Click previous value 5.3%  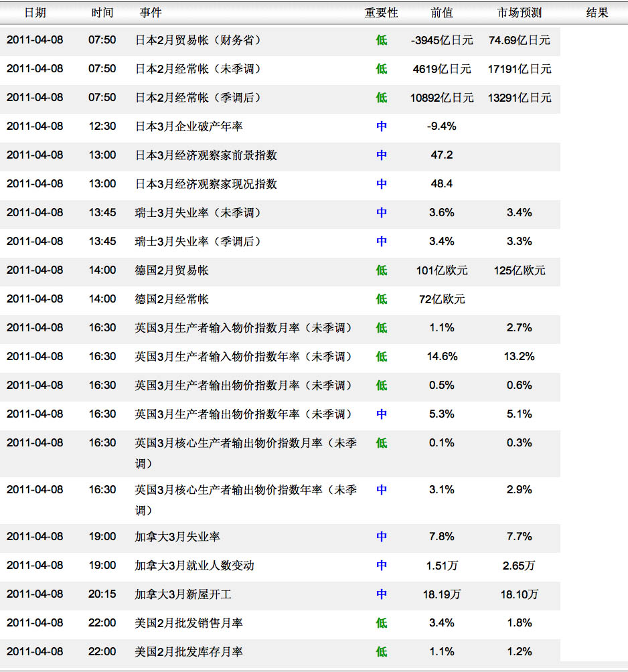(x=441, y=414)
